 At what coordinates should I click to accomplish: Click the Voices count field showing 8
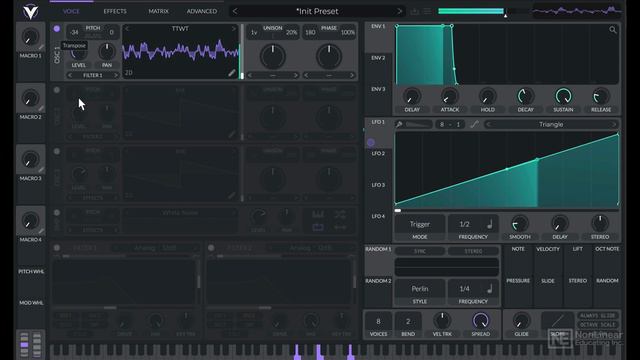(378, 321)
